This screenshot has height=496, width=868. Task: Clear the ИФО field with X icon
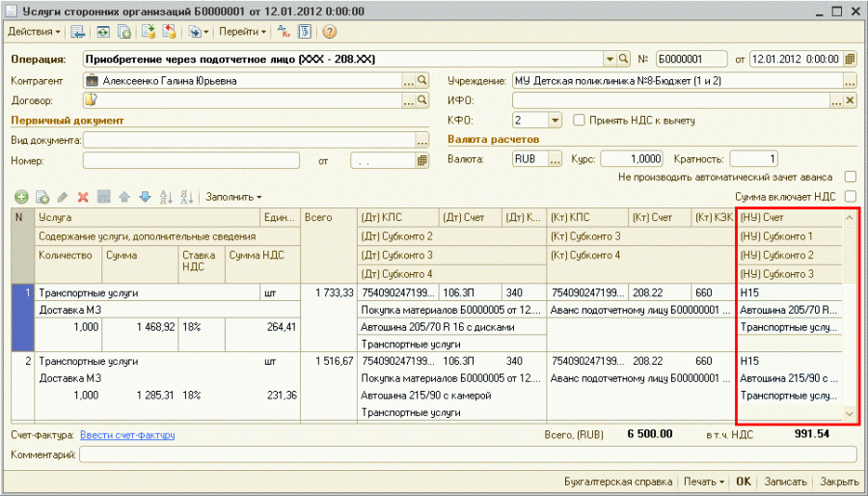[850, 100]
